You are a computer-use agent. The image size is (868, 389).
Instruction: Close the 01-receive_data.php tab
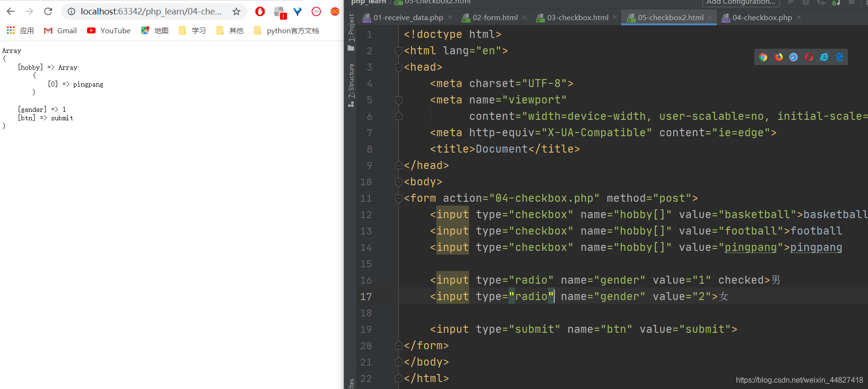tap(450, 17)
